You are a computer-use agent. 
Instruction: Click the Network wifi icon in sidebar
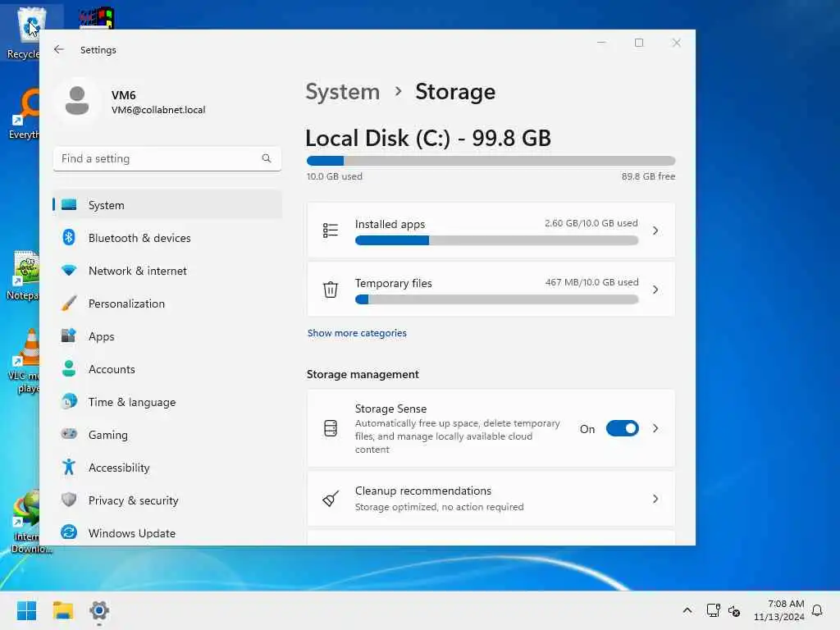click(x=69, y=271)
